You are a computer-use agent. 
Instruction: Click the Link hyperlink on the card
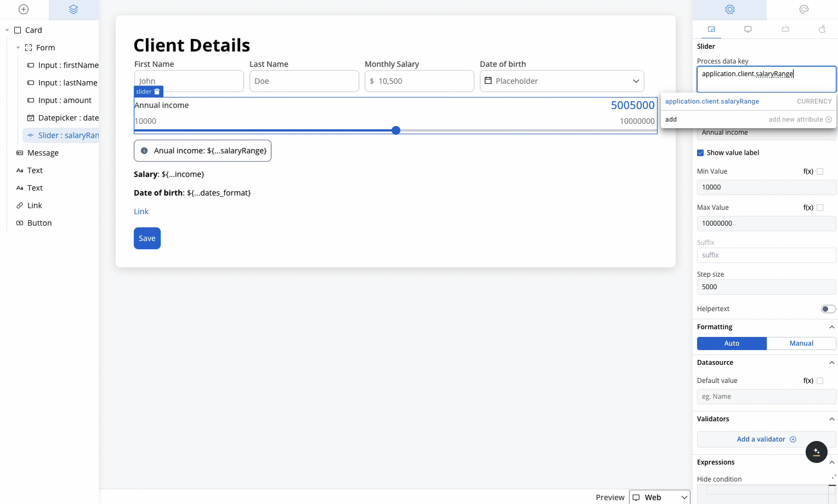(x=141, y=211)
